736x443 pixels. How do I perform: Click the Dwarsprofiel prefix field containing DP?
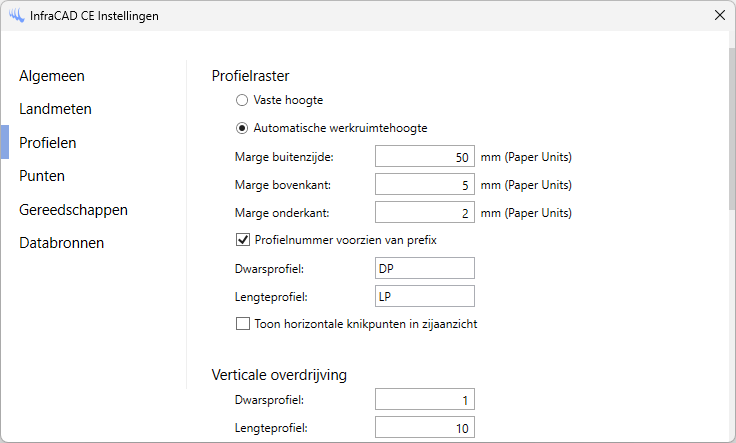(x=424, y=269)
